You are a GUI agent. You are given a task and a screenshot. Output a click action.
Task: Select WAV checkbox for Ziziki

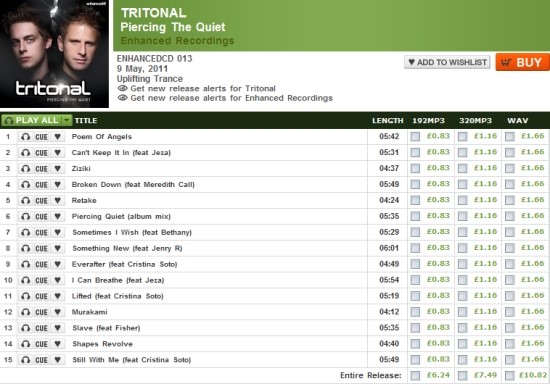click(x=510, y=168)
